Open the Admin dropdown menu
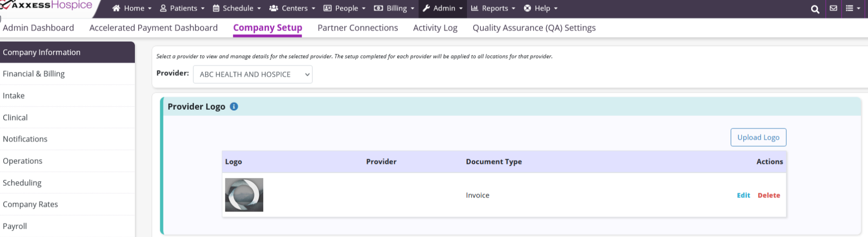 (443, 8)
